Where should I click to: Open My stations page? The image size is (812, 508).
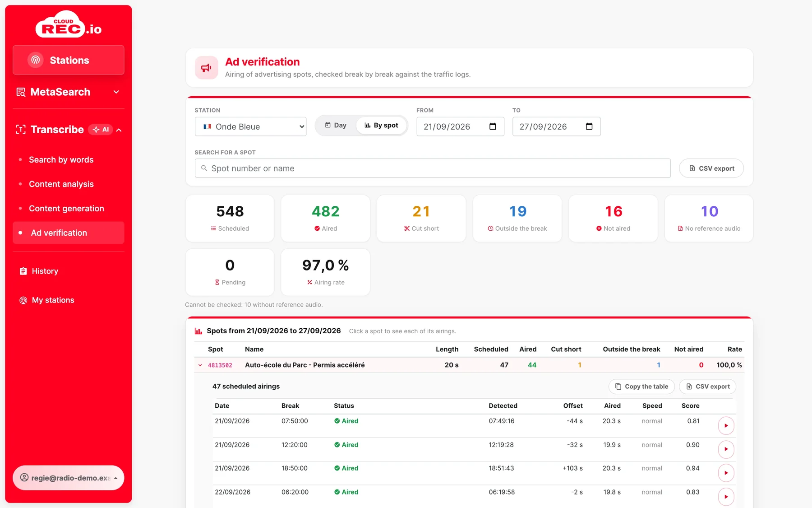click(x=53, y=300)
